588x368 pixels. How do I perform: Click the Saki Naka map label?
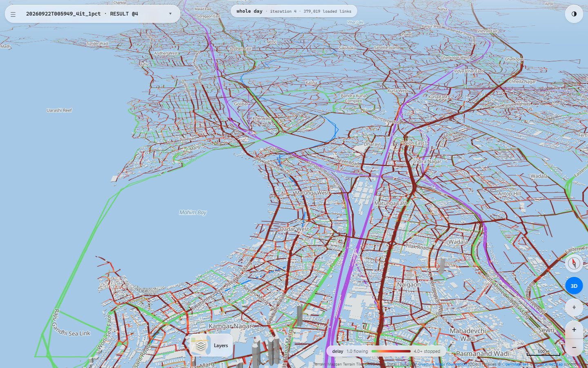click(x=347, y=48)
